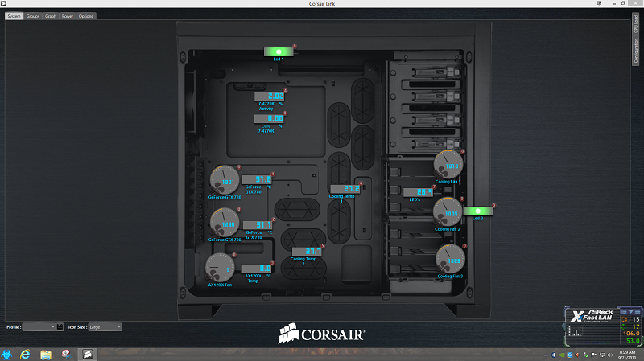Select the GeForce GTX 780 fan gauge reading 1288
This screenshot has width=644, height=361.
[225, 223]
